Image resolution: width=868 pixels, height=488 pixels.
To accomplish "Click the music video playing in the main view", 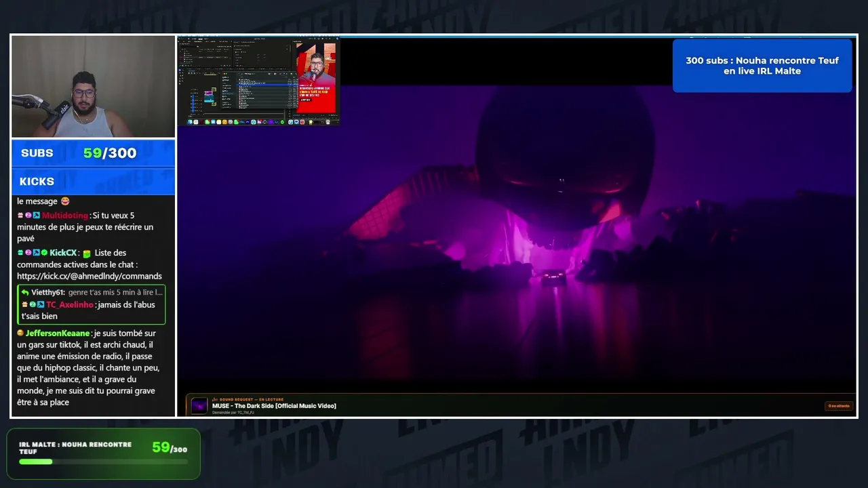I will tap(517, 230).
